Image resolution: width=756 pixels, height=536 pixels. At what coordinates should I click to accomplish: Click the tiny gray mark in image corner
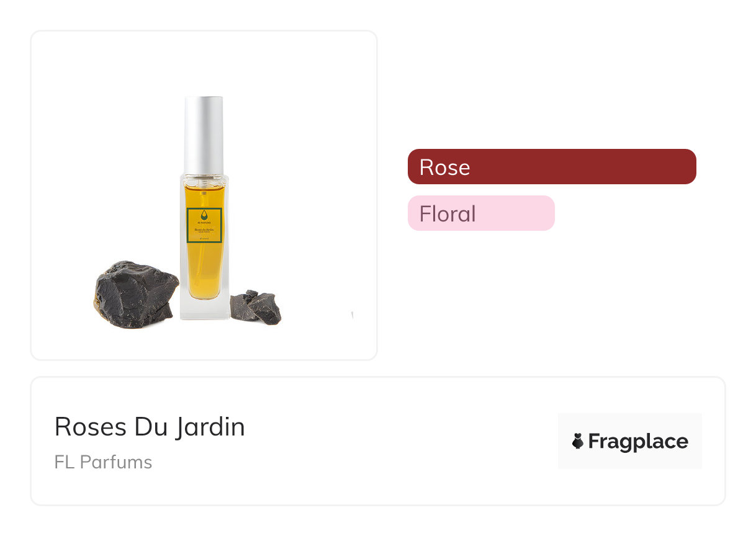coord(353,316)
